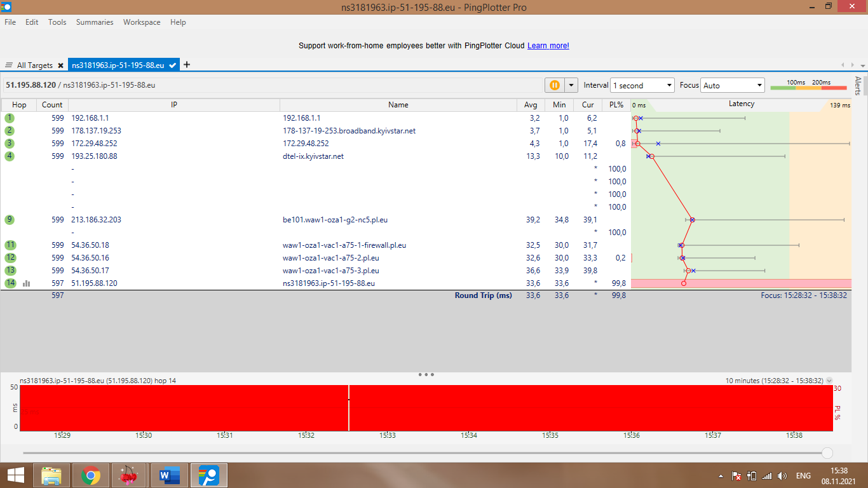868x488 pixels.
Task: Click the Count column header
Action: [x=52, y=105]
